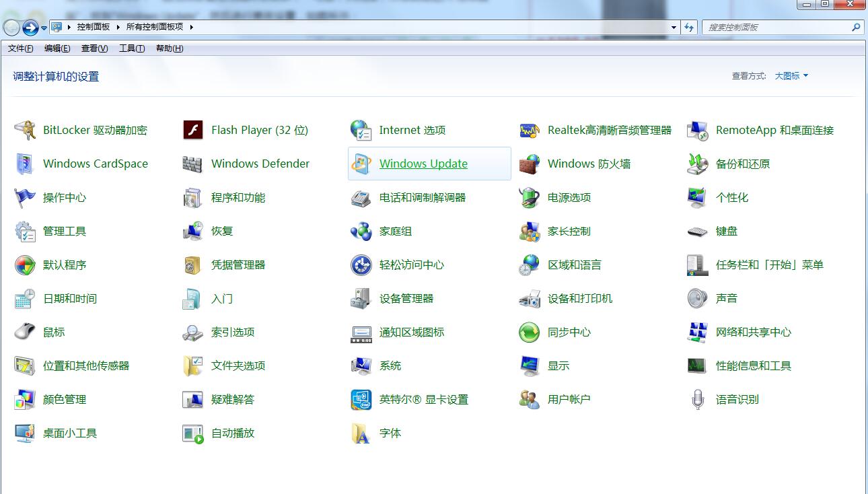Click the Windows 防火墙 icon
Viewport: 868px width, 494px height.
click(x=530, y=164)
